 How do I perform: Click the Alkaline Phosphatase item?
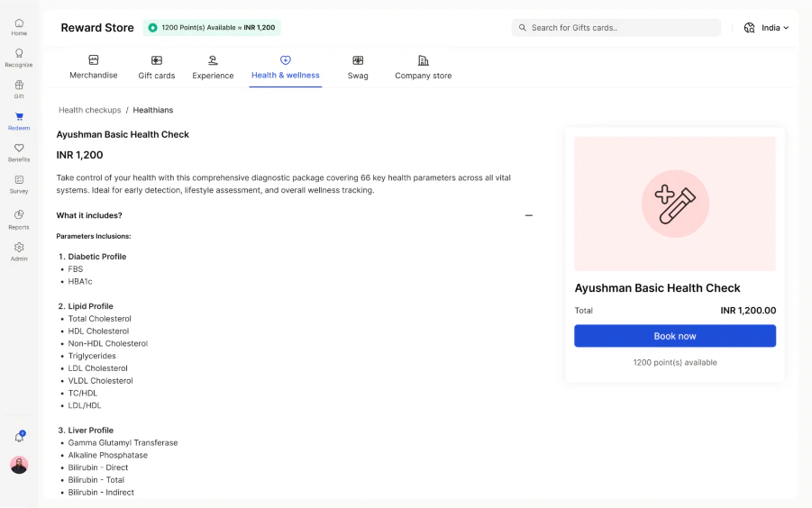(108, 455)
